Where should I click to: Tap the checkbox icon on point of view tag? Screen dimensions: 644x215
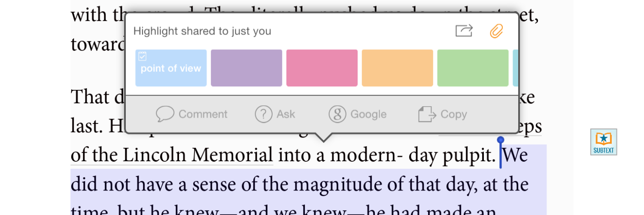click(x=143, y=56)
